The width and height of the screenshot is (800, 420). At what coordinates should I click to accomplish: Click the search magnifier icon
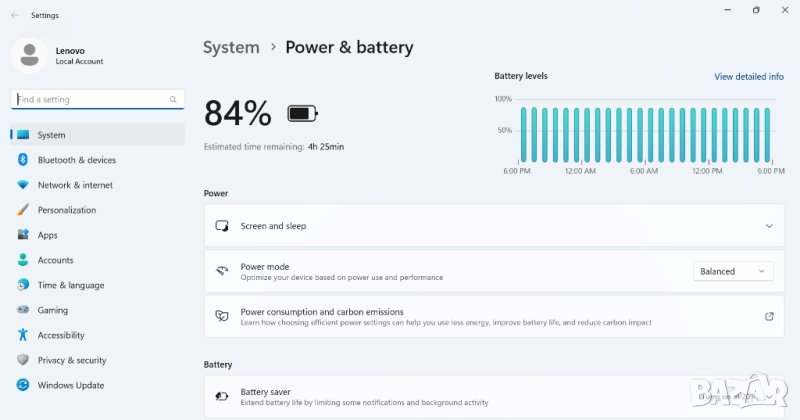point(174,100)
